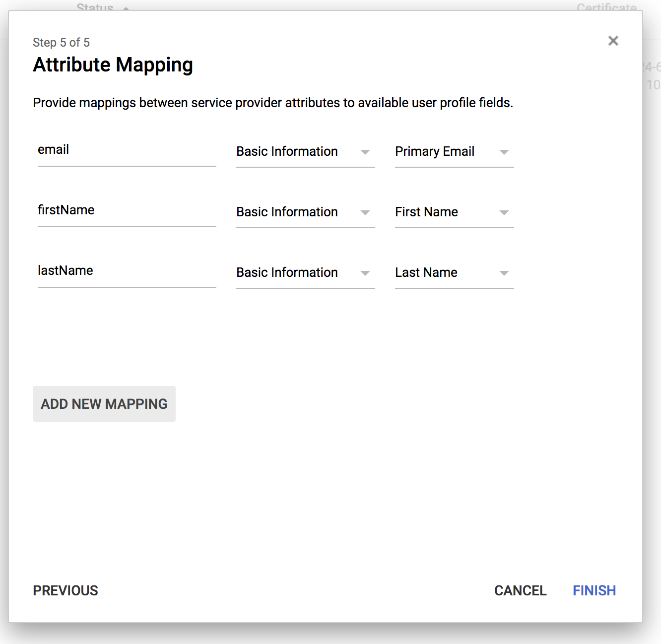Focus the firstName attribute text field
The image size is (661, 644).
click(x=127, y=211)
